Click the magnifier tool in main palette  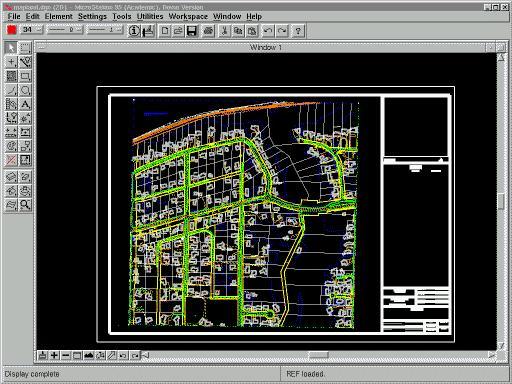25,204
